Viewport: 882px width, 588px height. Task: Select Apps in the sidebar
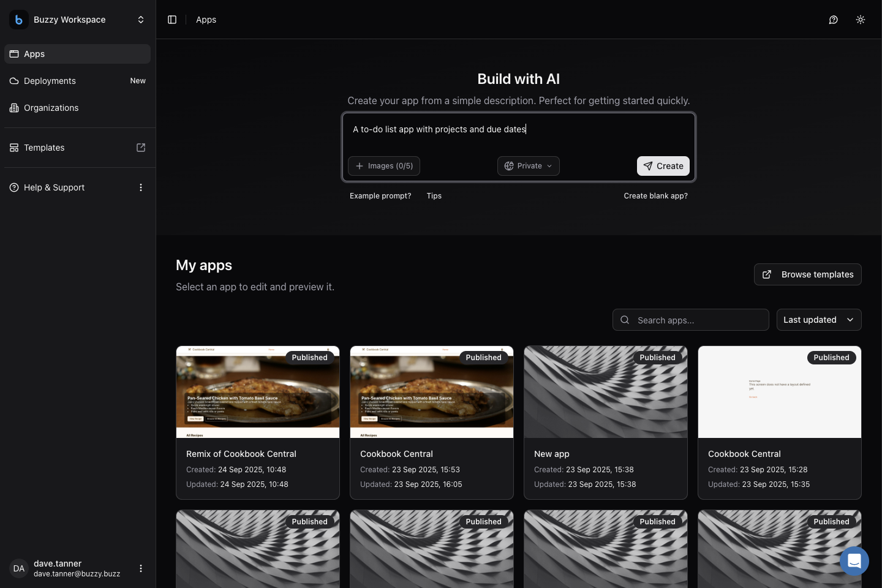34,54
